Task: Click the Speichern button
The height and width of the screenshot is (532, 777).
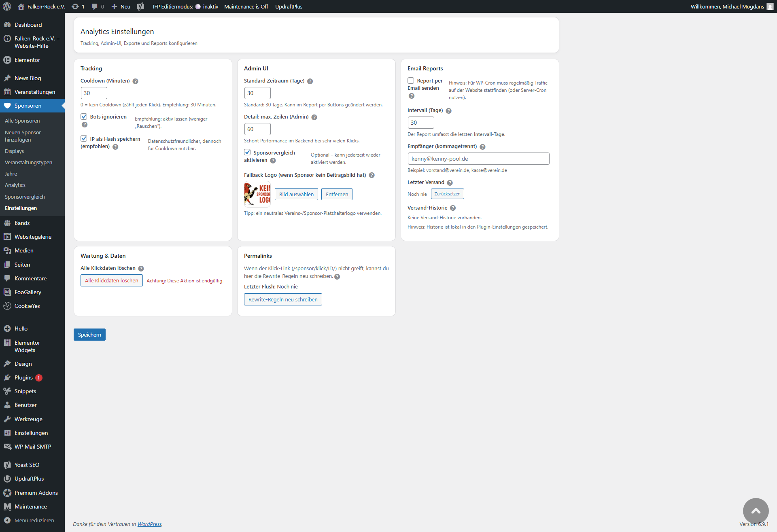Action: click(x=89, y=335)
